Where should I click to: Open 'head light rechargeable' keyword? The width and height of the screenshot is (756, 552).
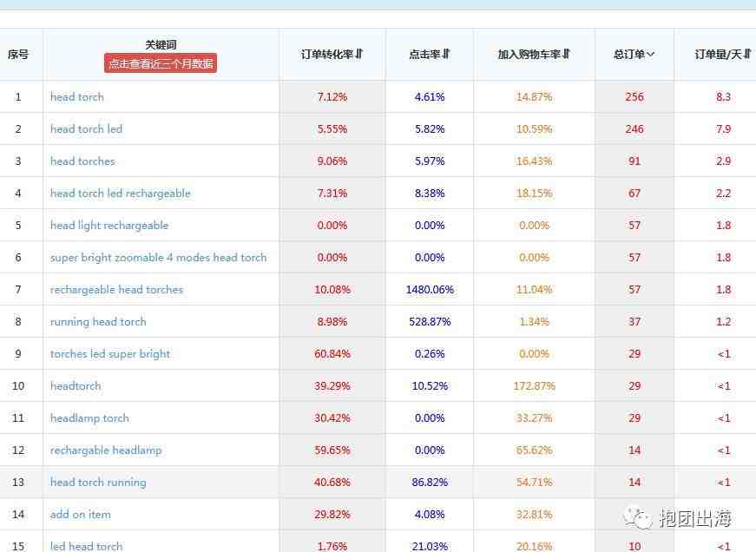pyautogui.click(x=109, y=226)
